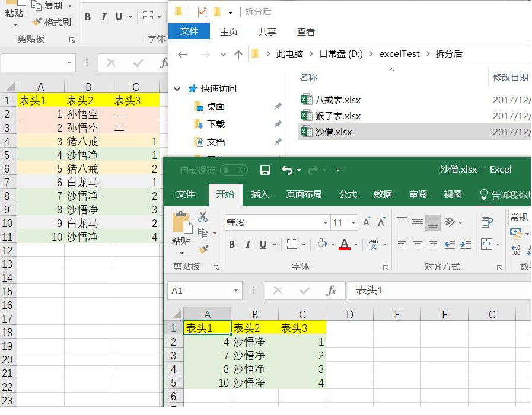Switch to the 插入 ribbon tab

[260, 194]
